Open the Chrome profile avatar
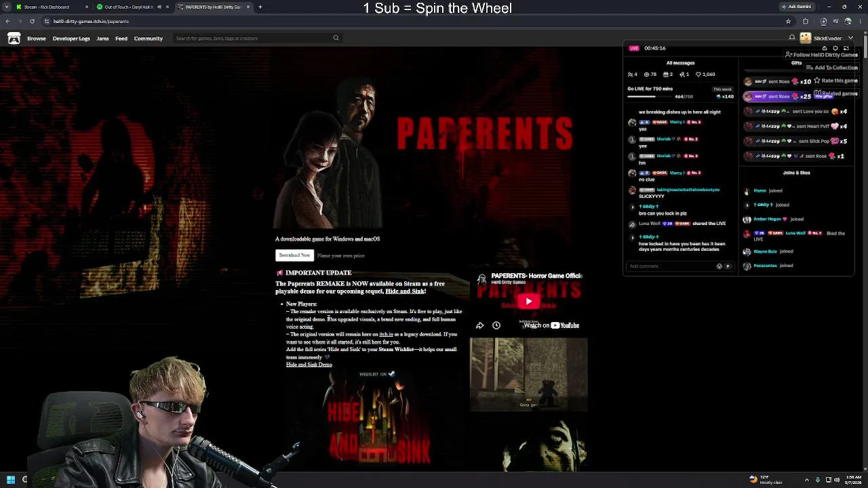Viewport: 868px width, 488px height. 848,21
